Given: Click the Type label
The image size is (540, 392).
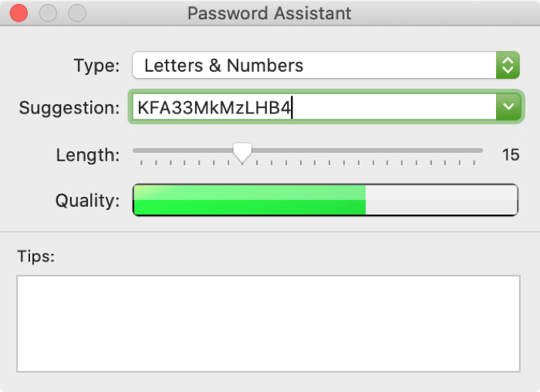Looking at the screenshot, I should pos(96,66).
